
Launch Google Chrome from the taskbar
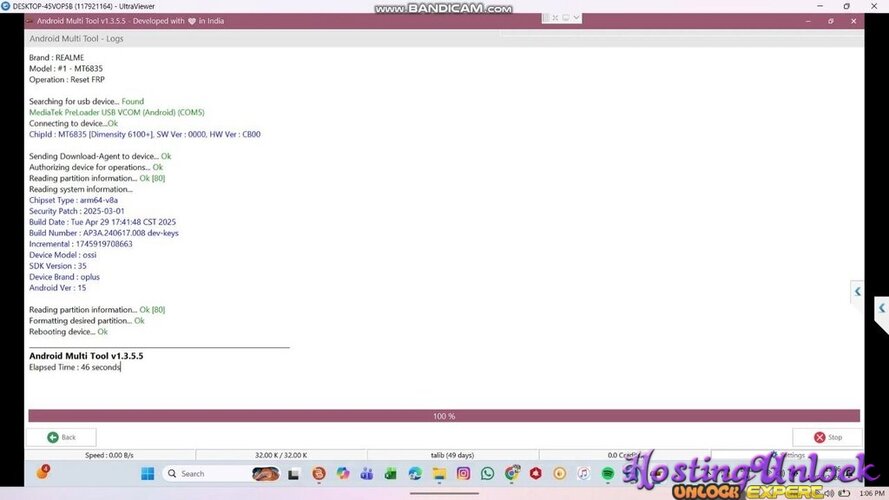pos(512,473)
